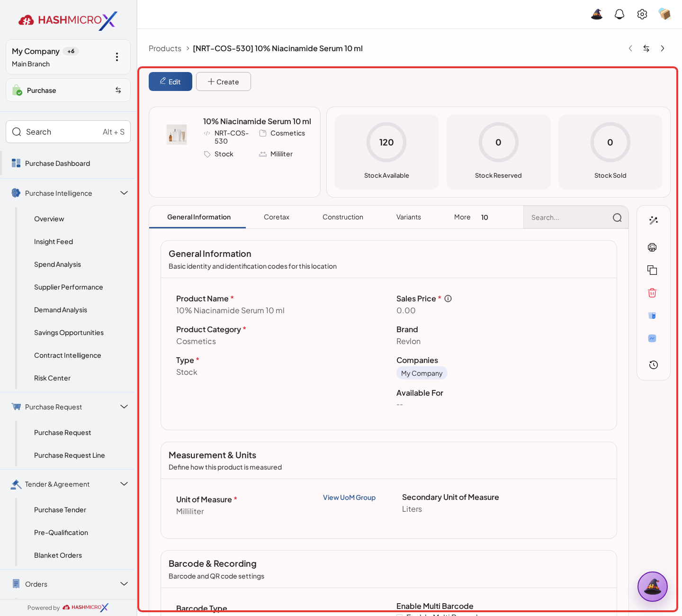Click the wizard hat icon in the top bar
This screenshot has width=682, height=616.
(597, 14)
